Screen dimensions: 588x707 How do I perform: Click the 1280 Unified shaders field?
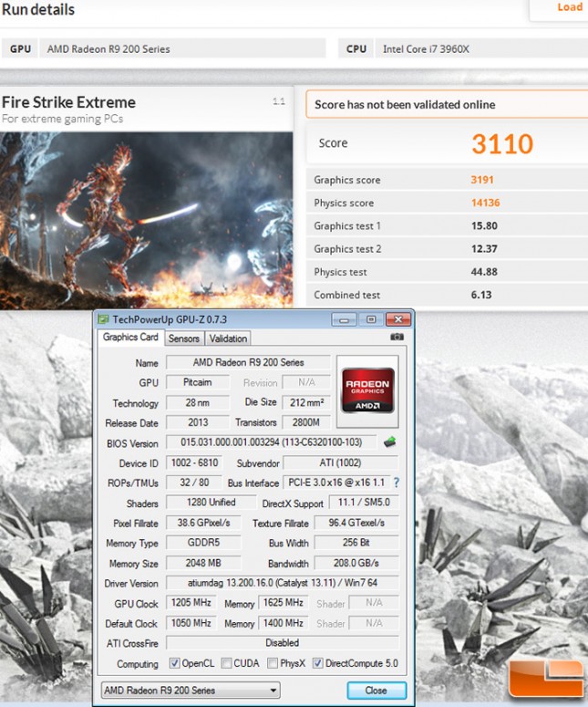(211, 503)
